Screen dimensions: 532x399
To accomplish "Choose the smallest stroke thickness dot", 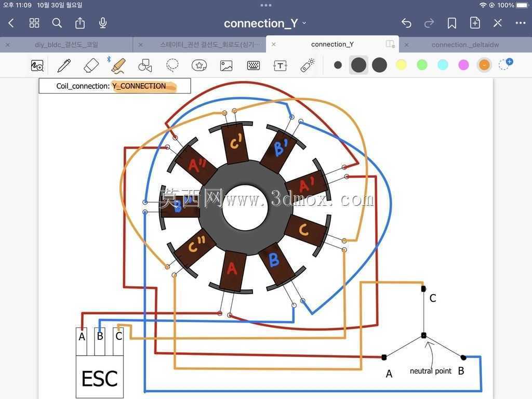I will (338, 65).
